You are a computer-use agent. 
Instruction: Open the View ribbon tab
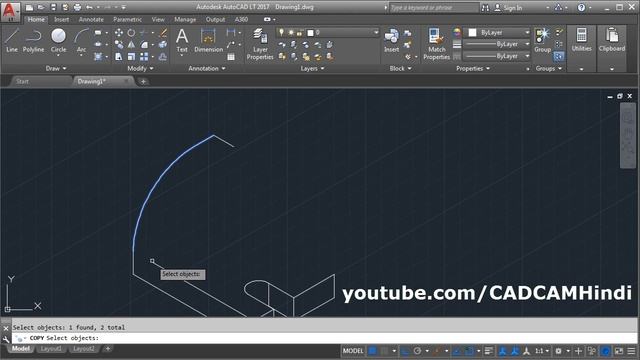tap(158, 19)
